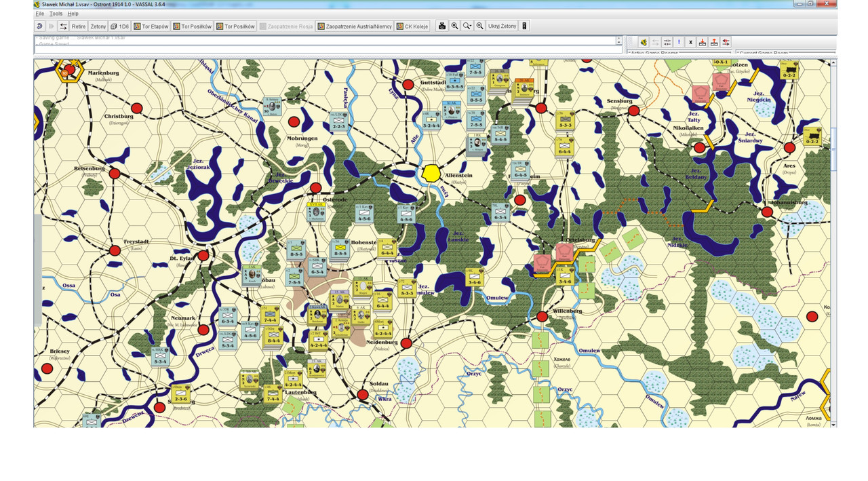Screen dimensions: 868x481
Task: Click the red-black swap arrows icon
Action: pos(726,42)
